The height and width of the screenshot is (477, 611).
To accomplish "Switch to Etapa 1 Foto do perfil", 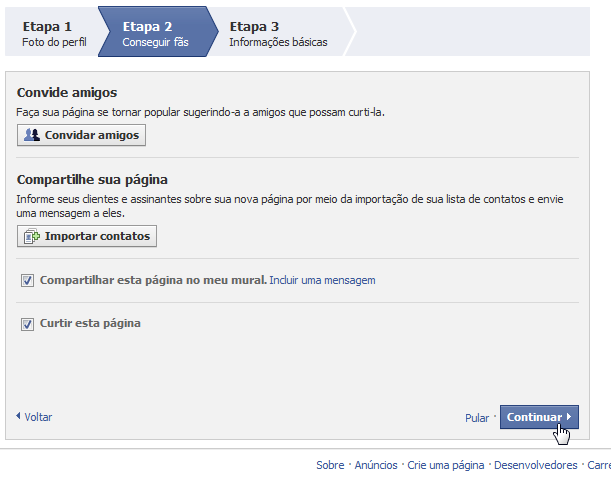I will pos(48,33).
